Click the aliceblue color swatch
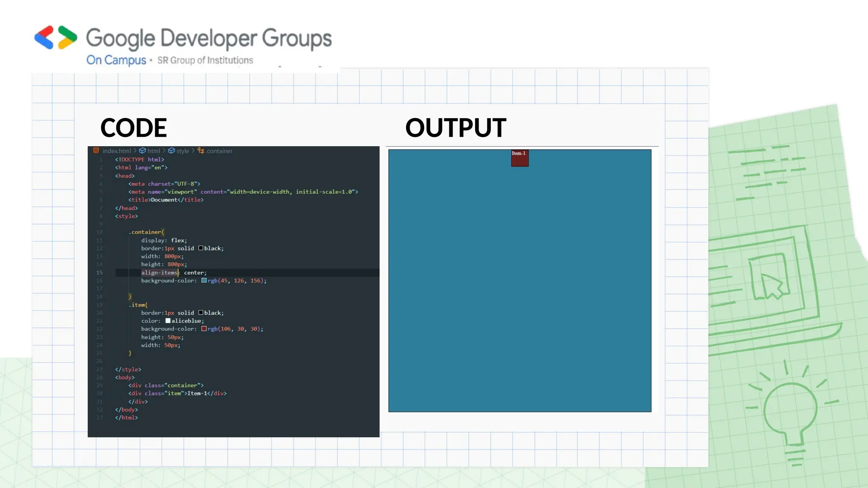 click(168, 321)
